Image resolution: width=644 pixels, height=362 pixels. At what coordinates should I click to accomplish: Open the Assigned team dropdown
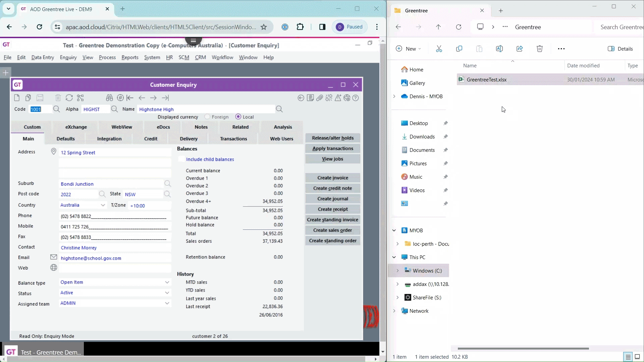point(167,303)
